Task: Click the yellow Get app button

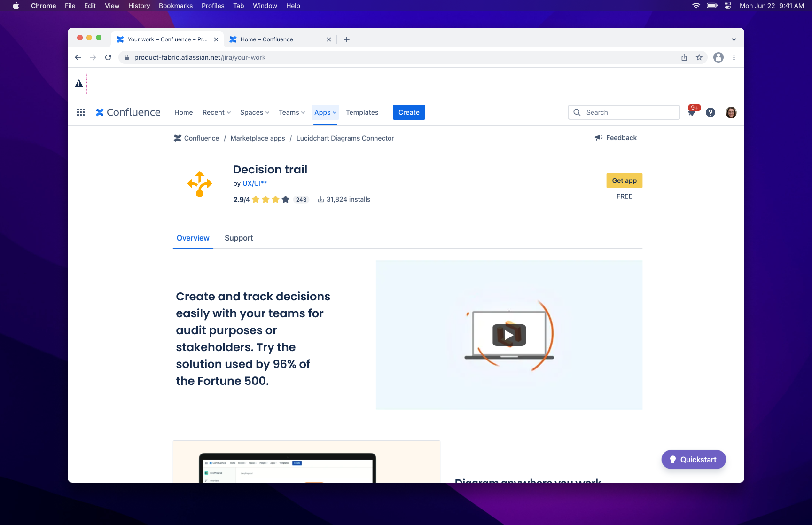Action: point(624,180)
